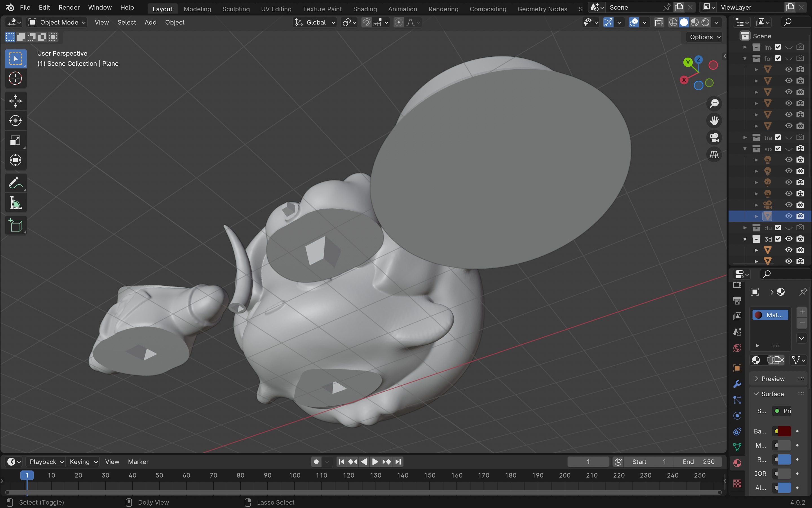The height and width of the screenshot is (508, 812).
Task: Open the Object Mode dropdown
Action: click(57, 23)
